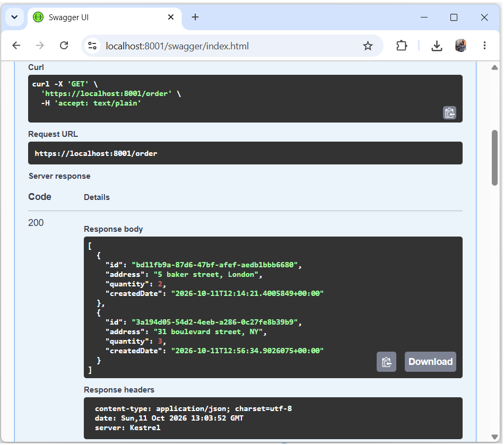Open the browser extensions menu

pos(403,46)
